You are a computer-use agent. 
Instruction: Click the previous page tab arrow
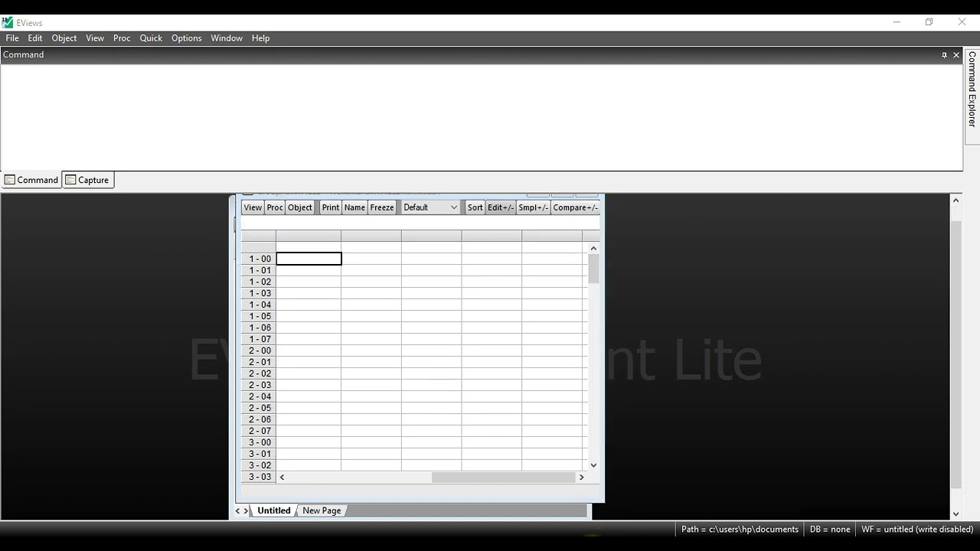pyautogui.click(x=238, y=510)
